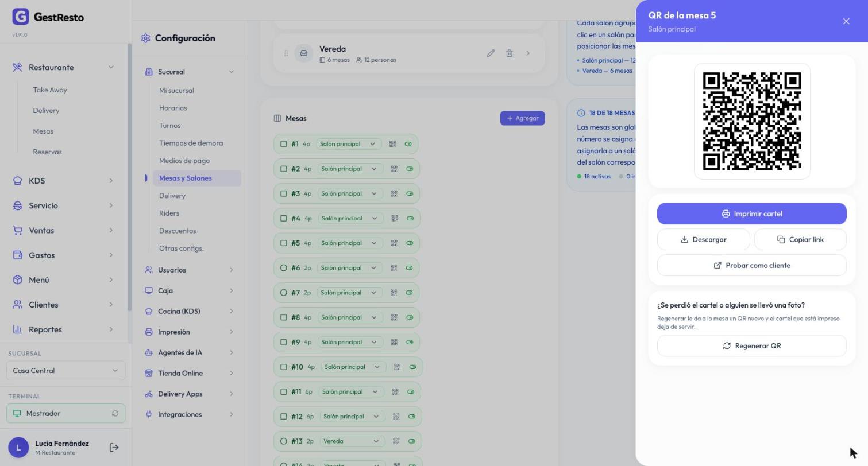Screen dimensions: 868x466
Task: Click Copiar link button
Action: click(x=800, y=239)
